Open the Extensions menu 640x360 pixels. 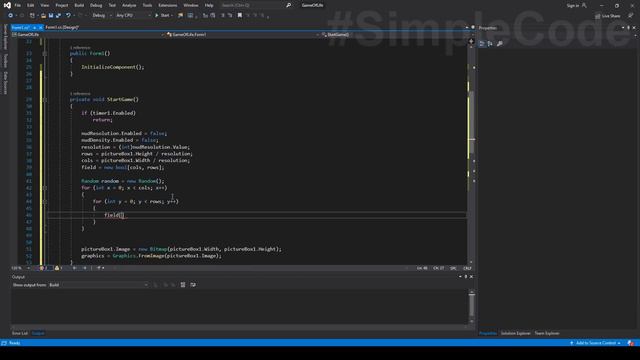click(167, 5)
